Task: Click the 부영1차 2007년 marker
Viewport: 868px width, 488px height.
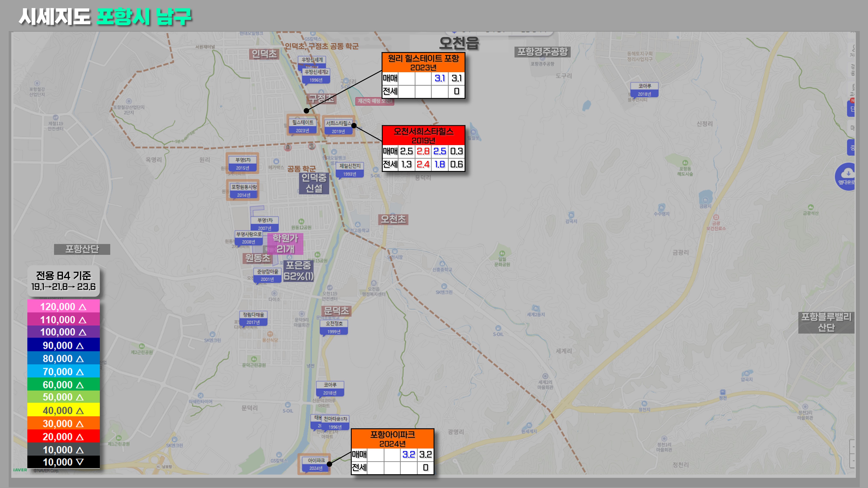Action: pyautogui.click(x=265, y=224)
